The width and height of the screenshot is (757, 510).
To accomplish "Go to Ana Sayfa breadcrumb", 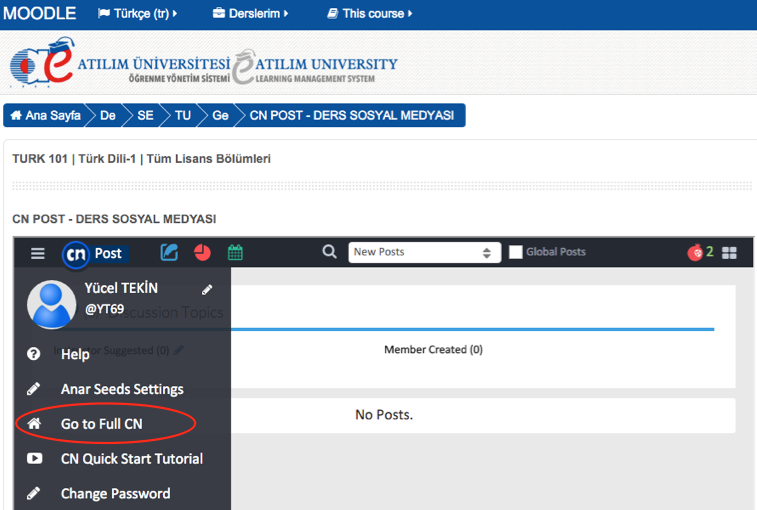I will point(46,115).
